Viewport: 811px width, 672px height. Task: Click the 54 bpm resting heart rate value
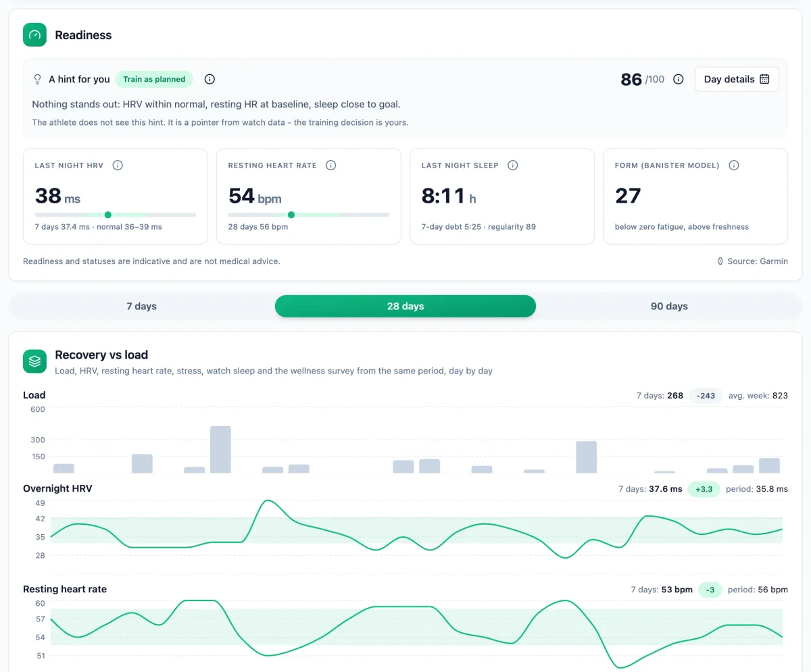(255, 196)
